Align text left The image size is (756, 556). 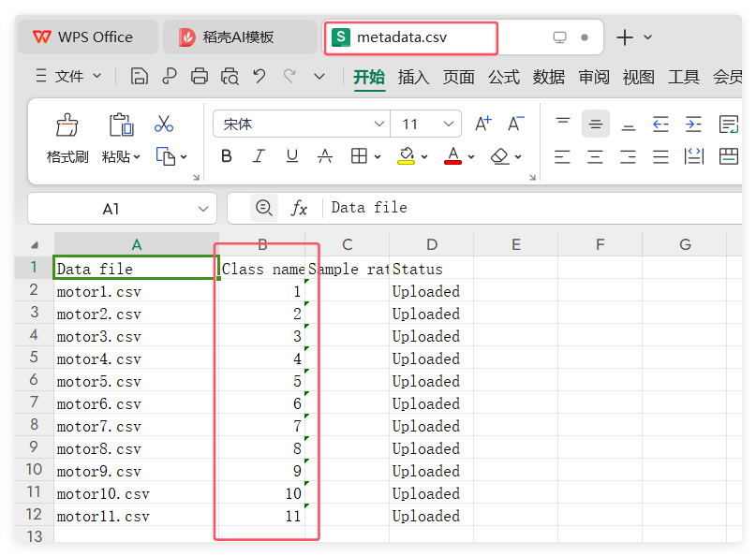562,156
